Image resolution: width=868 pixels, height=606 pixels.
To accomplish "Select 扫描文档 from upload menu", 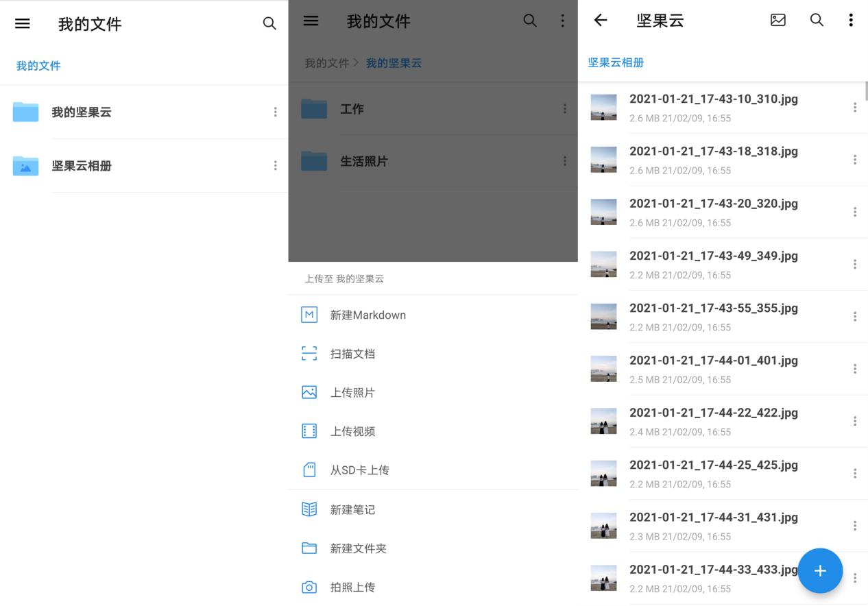I will 433,354.
